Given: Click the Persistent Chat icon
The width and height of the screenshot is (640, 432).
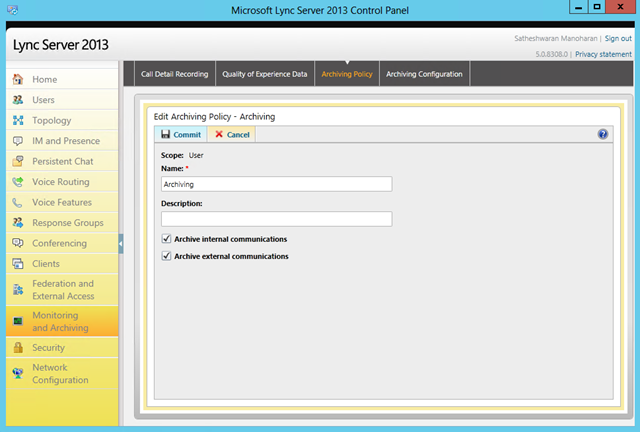Looking at the screenshot, I should point(18,161).
